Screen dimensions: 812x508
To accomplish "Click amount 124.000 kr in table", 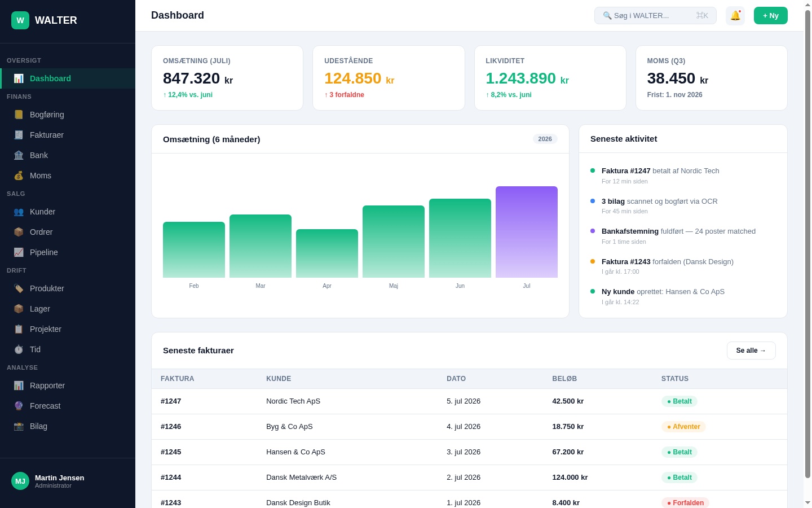I will (x=570, y=478).
